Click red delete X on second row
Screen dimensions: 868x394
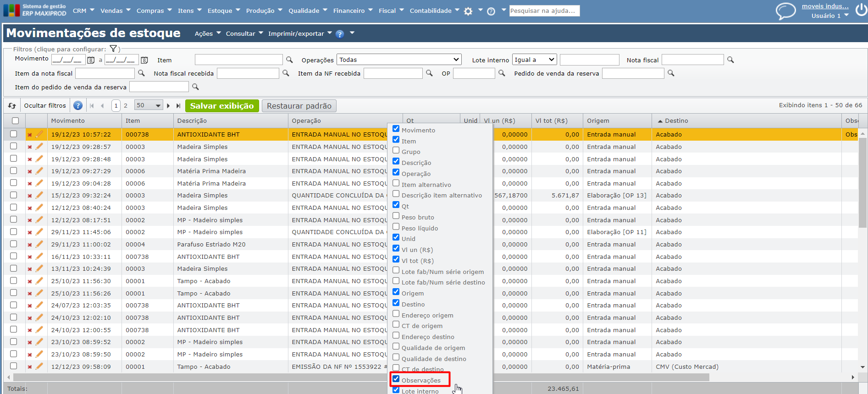(x=30, y=147)
